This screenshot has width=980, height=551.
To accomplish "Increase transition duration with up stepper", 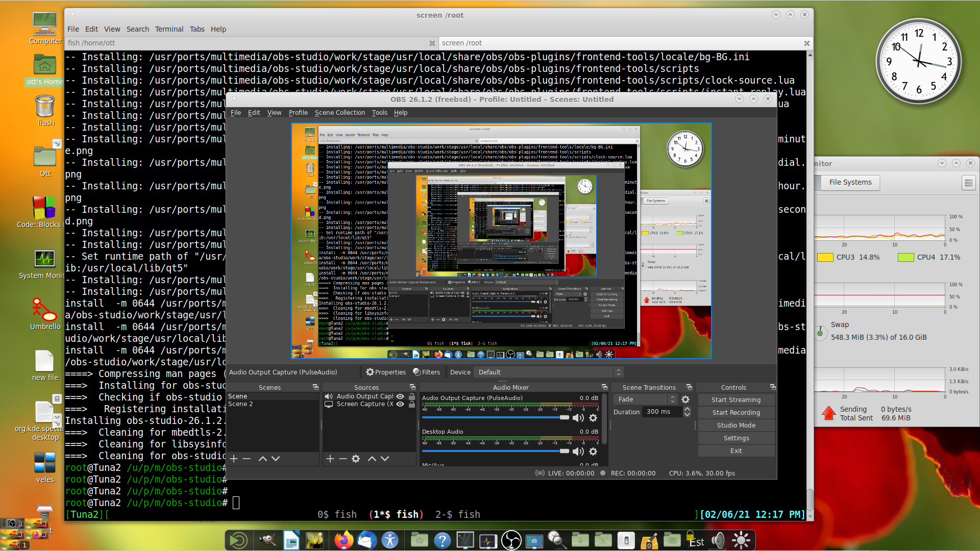I will tap(687, 409).
